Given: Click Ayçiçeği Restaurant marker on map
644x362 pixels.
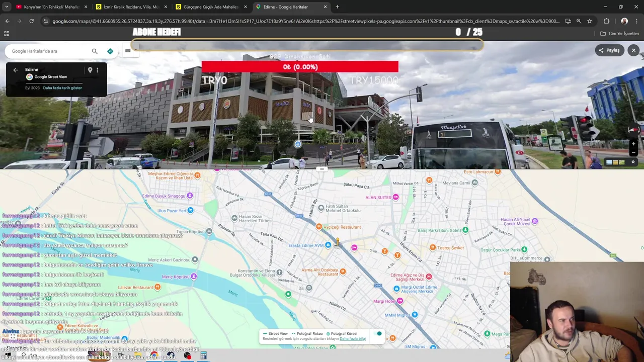Looking at the screenshot, I should pyautogui.click(x=318, y=227).
